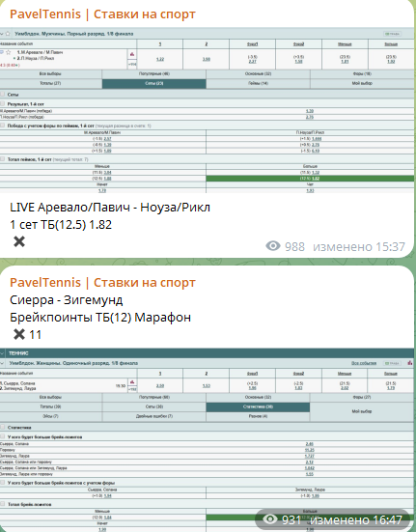Screen dimensions: 416x532
Task: Click comment icon left of Arevalo/Pavic row
Action: click(x=2, y=52)
